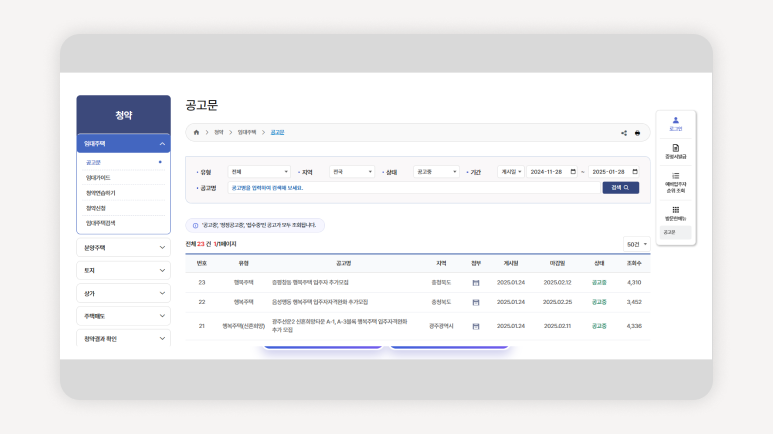The height and width of the screenshot is (434, 773).
Task: Click the 공고명 search input field
Action: [x=414, y=187]
